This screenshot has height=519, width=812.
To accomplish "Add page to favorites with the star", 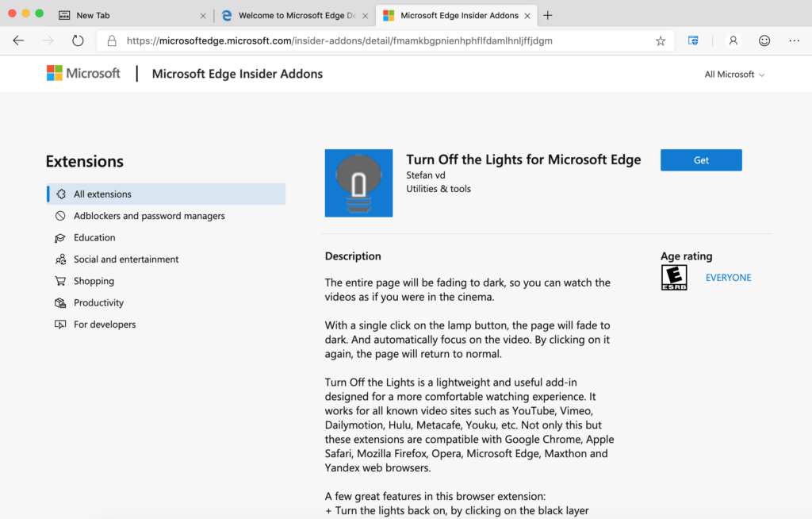I will pyautogui.click(x=661, y=40).
